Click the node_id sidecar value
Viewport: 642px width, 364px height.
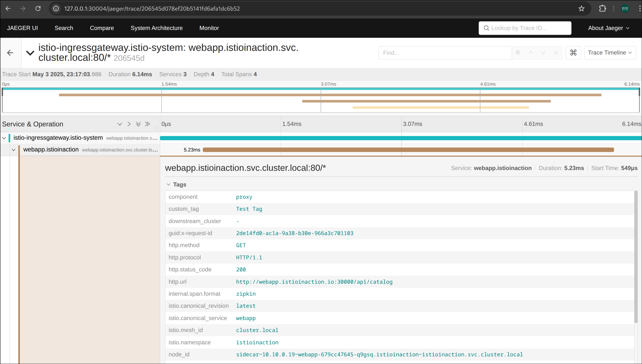coord(379,355)
